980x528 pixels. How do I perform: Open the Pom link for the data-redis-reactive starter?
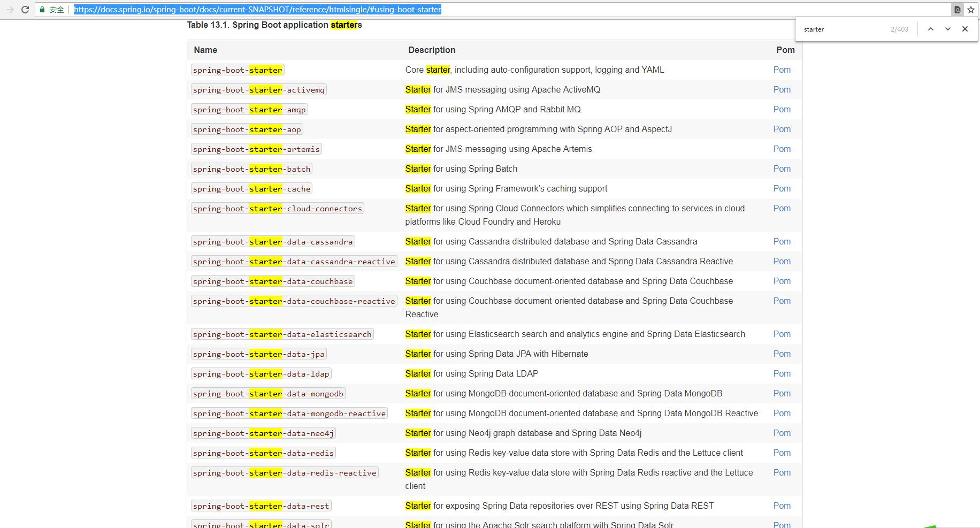pos(782,472)
